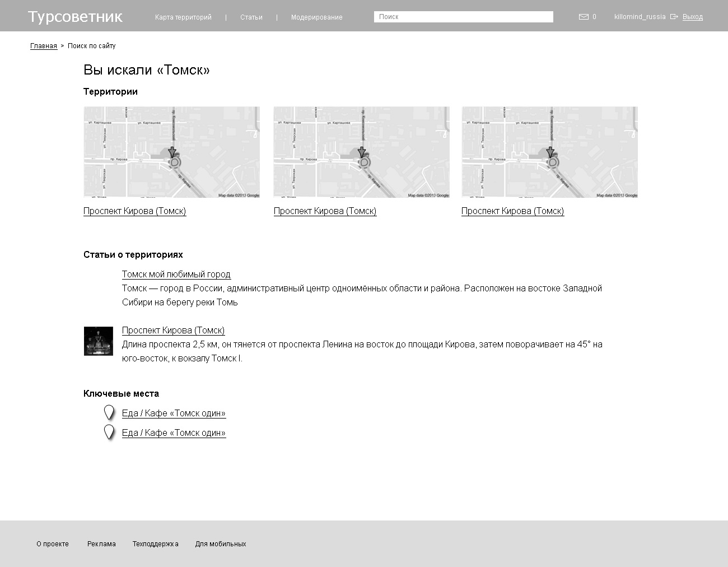Open the Техподдержка footer link
The width and height of the screenshot is (728, 567).
click(x=155, y=544)
